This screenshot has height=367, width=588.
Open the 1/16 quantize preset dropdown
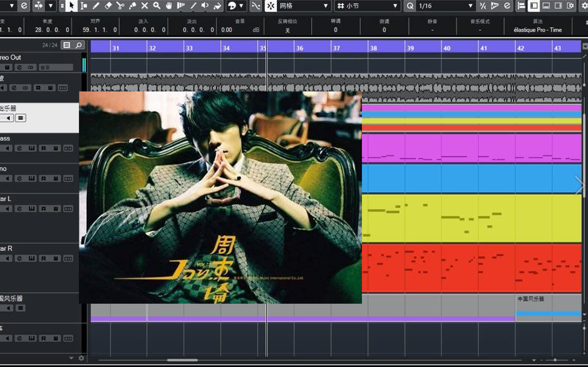click(446, 6)
